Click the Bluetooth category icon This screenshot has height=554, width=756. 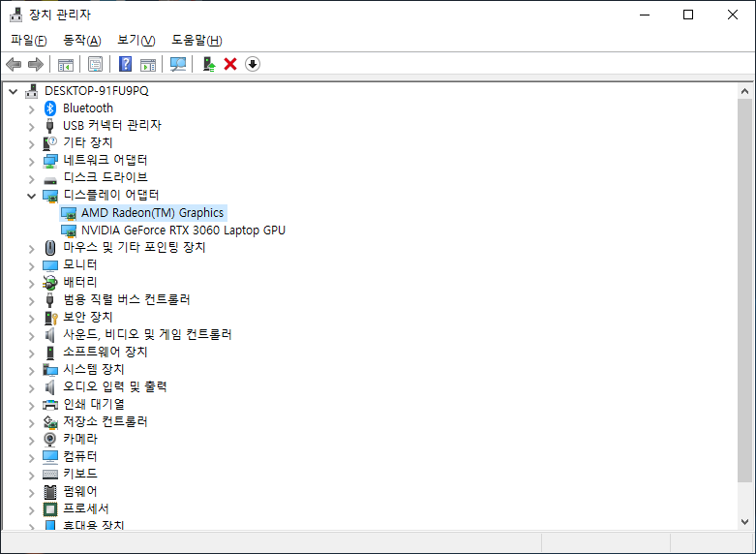(x=50, y=108)
